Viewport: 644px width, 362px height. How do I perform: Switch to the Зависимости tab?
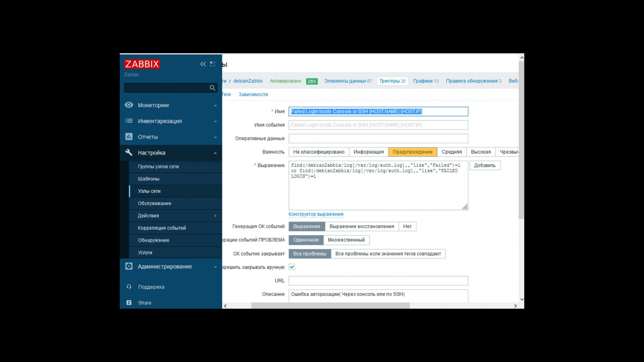click(x=253, y=94)
